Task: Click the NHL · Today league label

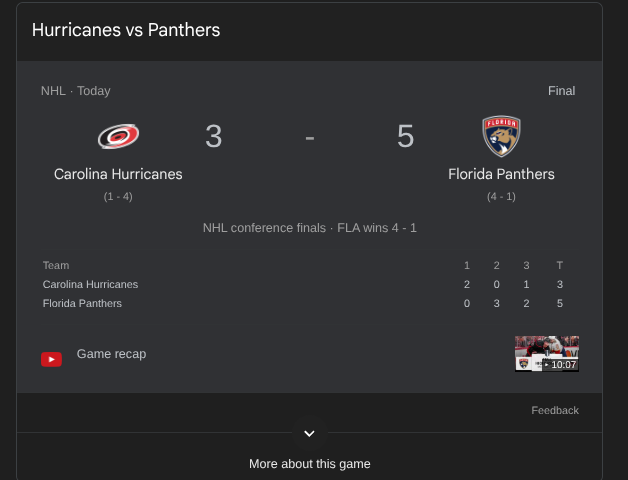Action: click(x=76, y=91)
